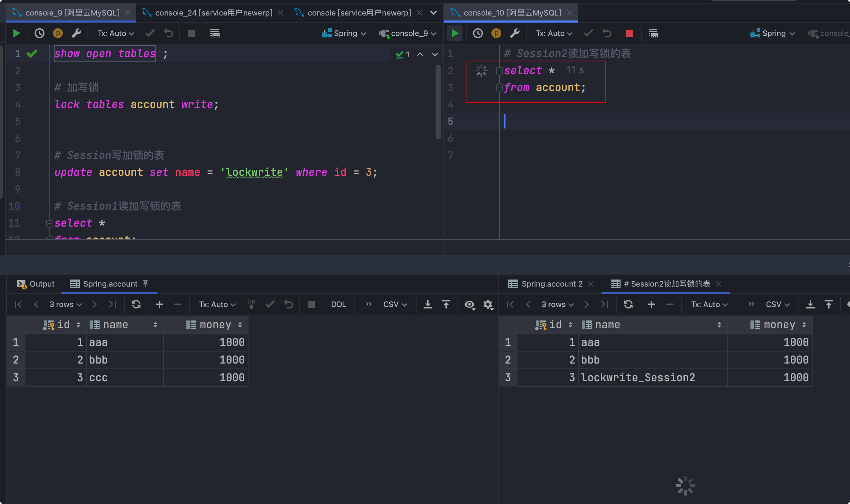The image size is (850, 504).
Task: Toggle the eye view options in the result toolbar
Action: (x=469, y=304)
